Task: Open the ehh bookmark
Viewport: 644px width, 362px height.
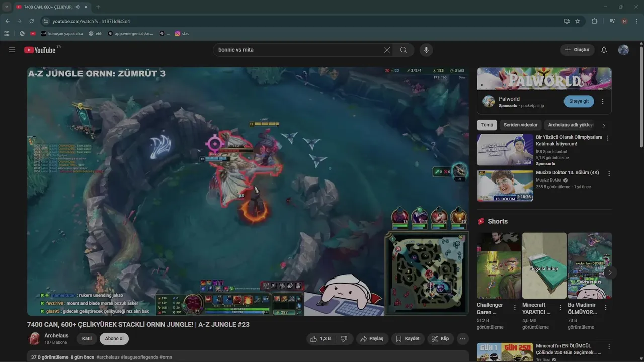Action: click(95, 34)
